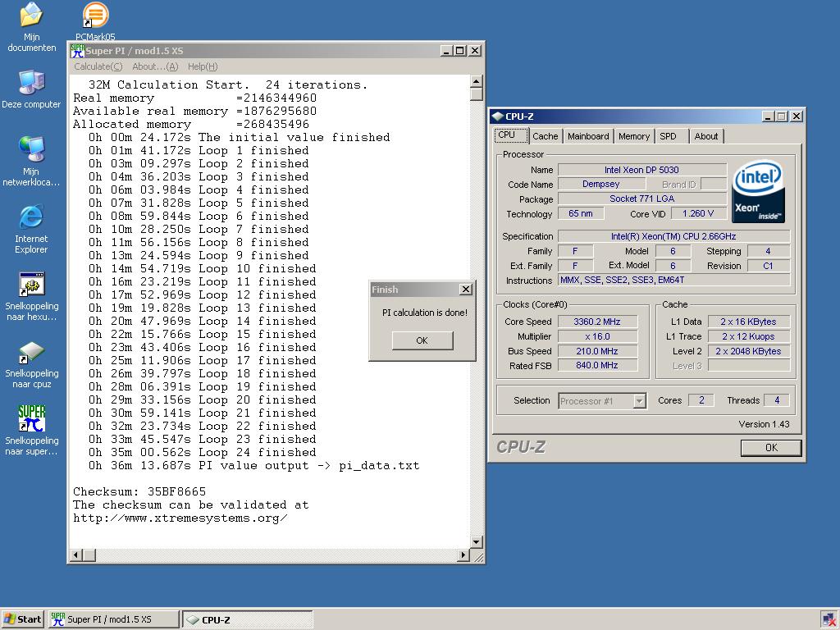Click Checksum: 35BF8665 line
The height and width of the screenshot is (630, 840).
coord(139,492)
